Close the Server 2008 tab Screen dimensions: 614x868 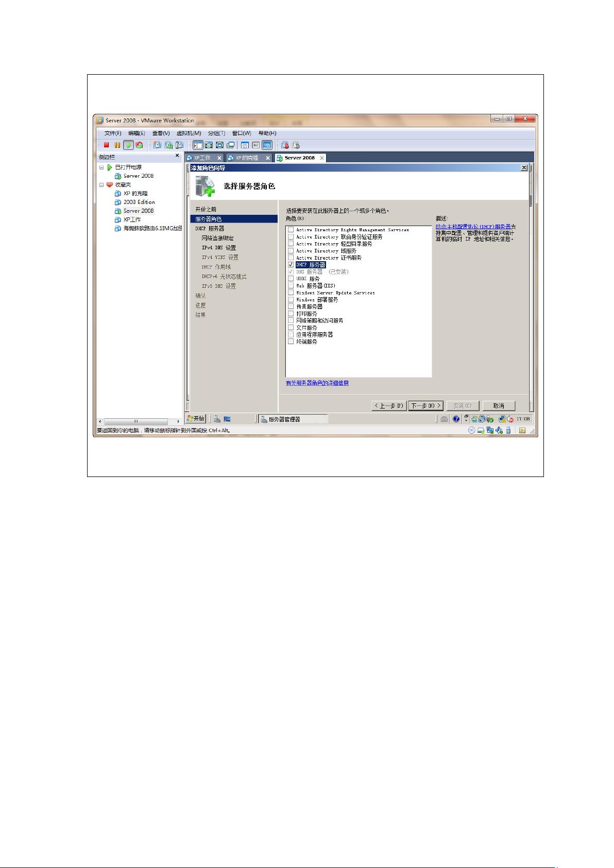tap(322, 158)
